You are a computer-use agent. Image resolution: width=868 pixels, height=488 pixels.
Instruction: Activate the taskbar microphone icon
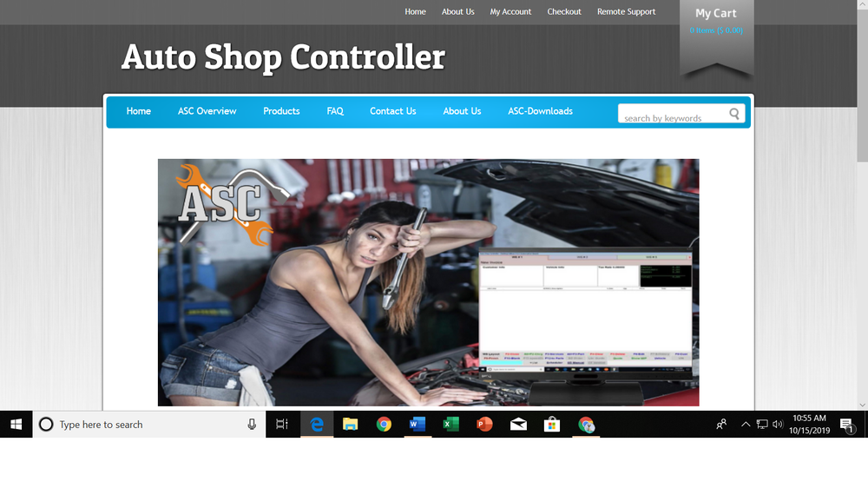[x=252, y=425]
